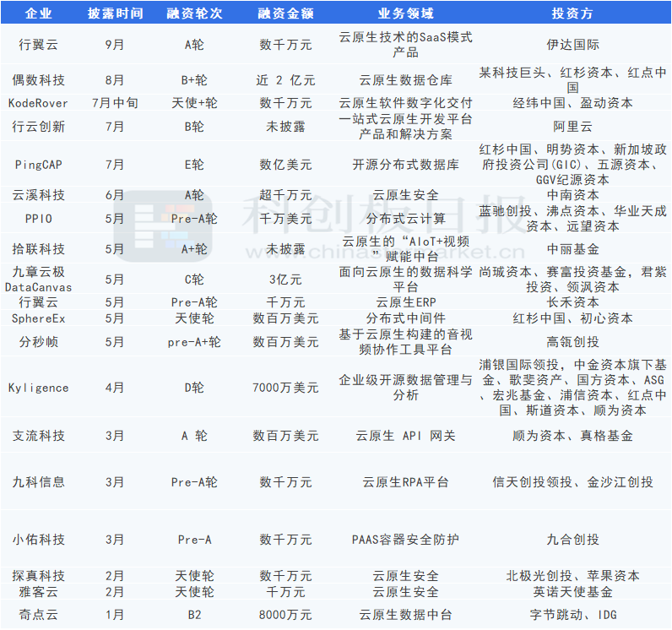
Task: Select the 分秒帧 company cell
Action: coord(39,341)
